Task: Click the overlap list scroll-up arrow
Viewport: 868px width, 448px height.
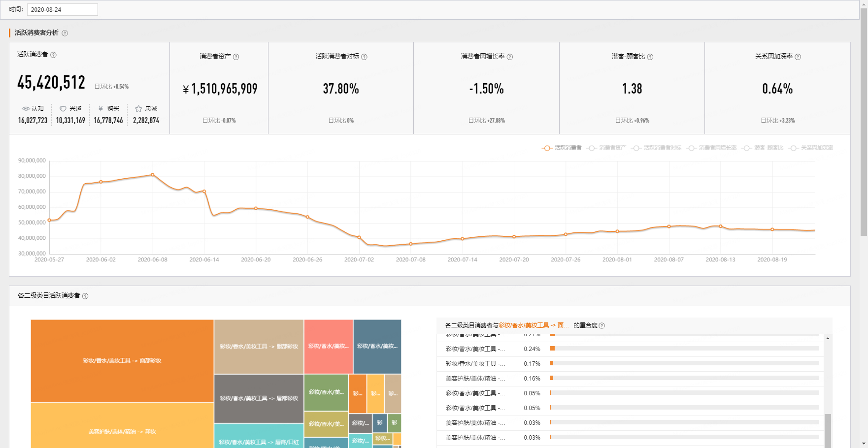Action: (x=828, y=338)
